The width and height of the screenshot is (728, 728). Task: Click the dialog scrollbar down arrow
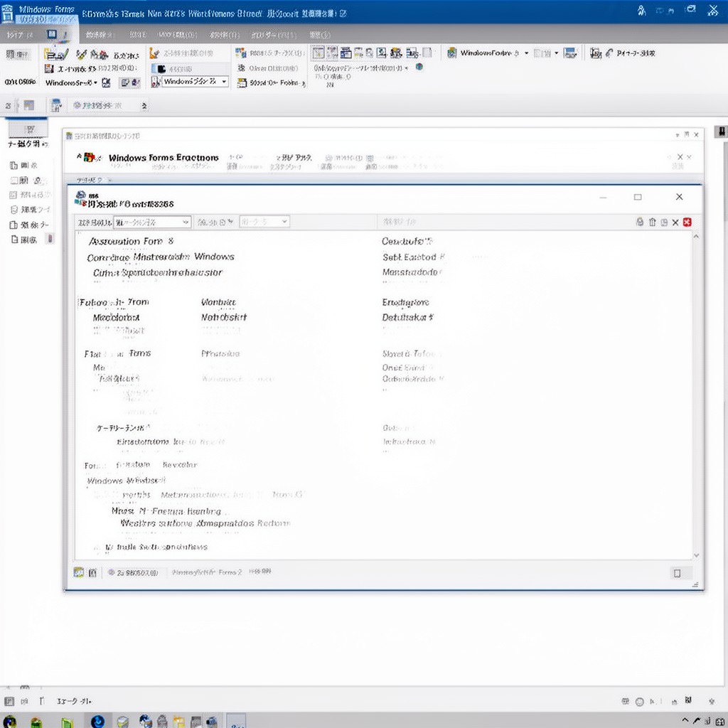click(696, 555)
